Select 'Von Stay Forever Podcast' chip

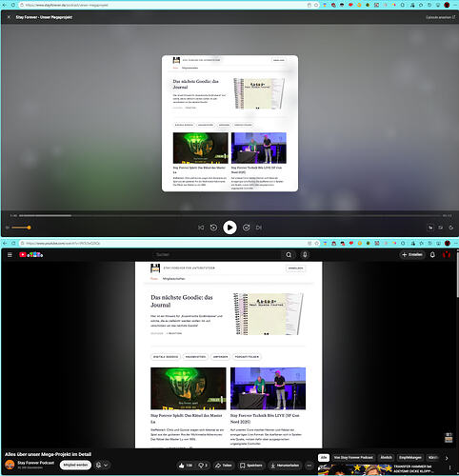coord(353,458)
